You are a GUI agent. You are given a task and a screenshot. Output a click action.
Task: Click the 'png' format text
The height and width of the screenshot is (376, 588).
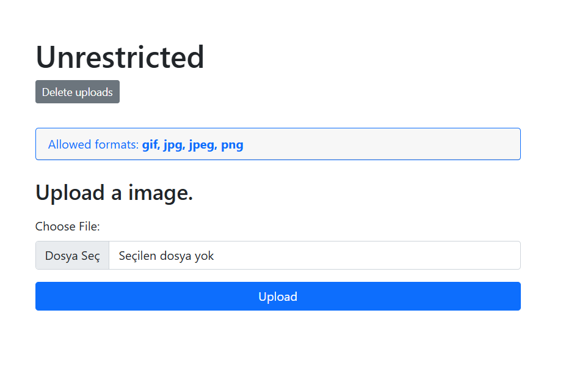coord(232,145)
